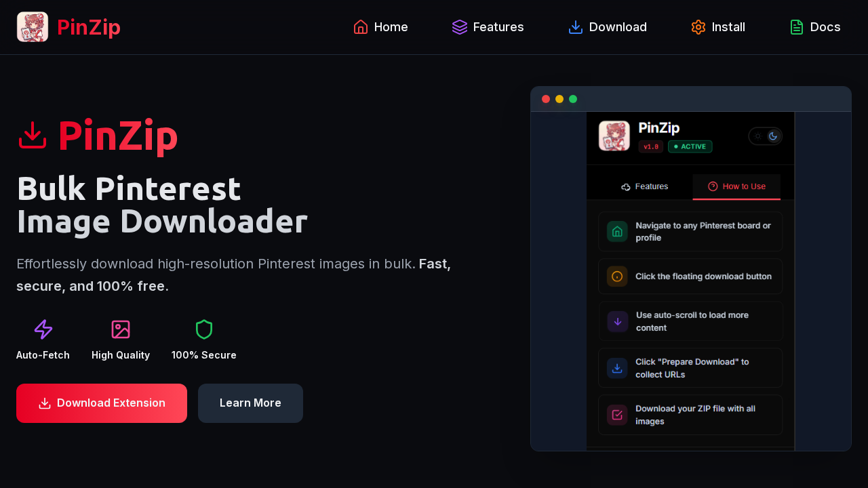Click the High Quality image icon
The width and height of the screenshot is (868, 488).
click(x=120, y=329)
